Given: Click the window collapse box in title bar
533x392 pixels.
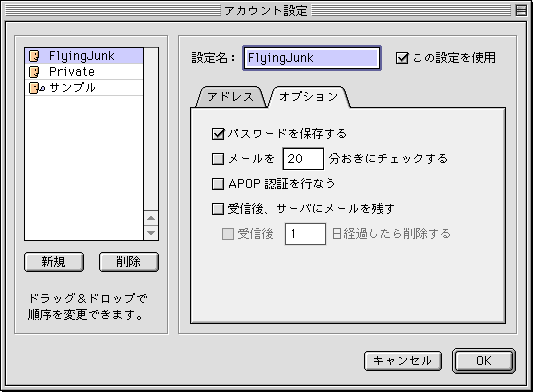Looking at the screenshot, I should click(521, 10).
